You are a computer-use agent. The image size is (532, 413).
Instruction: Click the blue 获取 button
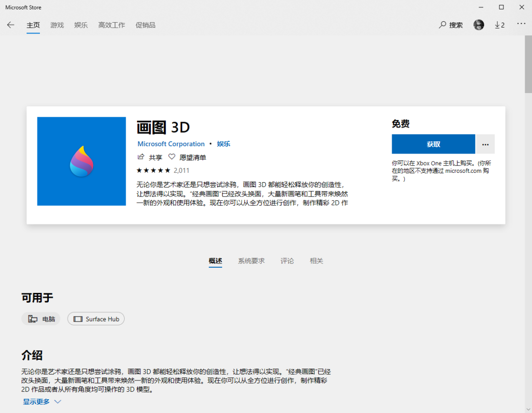coord(433,144)
